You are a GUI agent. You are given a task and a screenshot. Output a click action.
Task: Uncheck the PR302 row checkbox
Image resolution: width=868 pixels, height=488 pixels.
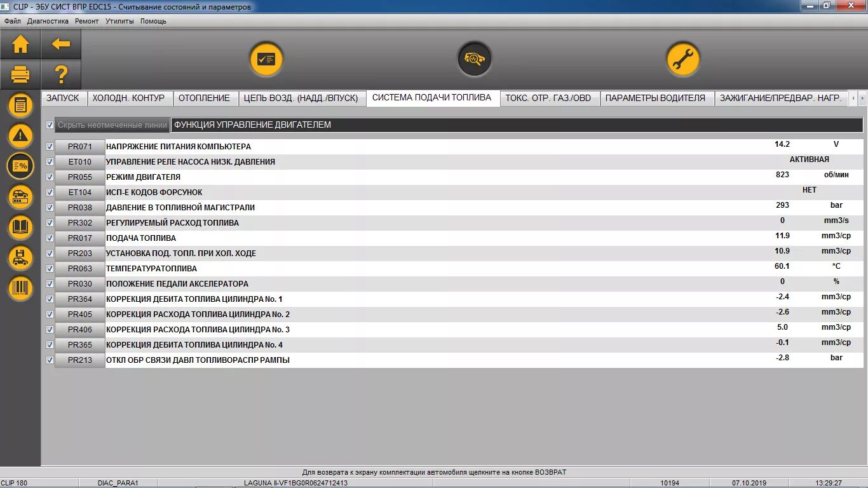pyautogui.click(x=50, y=222)
